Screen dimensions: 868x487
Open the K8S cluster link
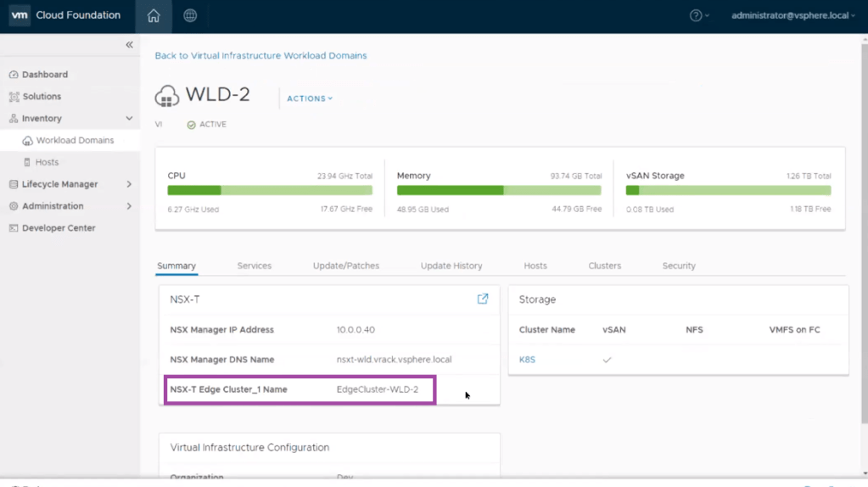[527, 360]
